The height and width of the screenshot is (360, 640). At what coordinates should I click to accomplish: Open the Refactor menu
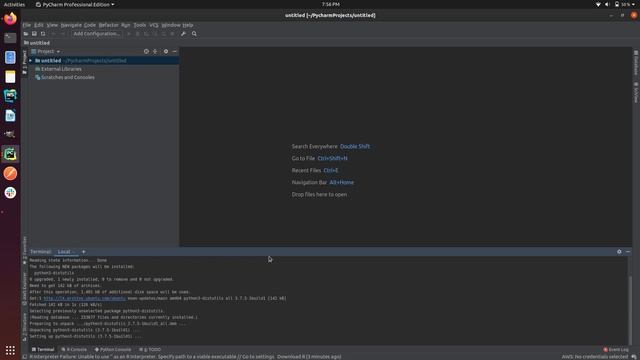click(108, 25)
